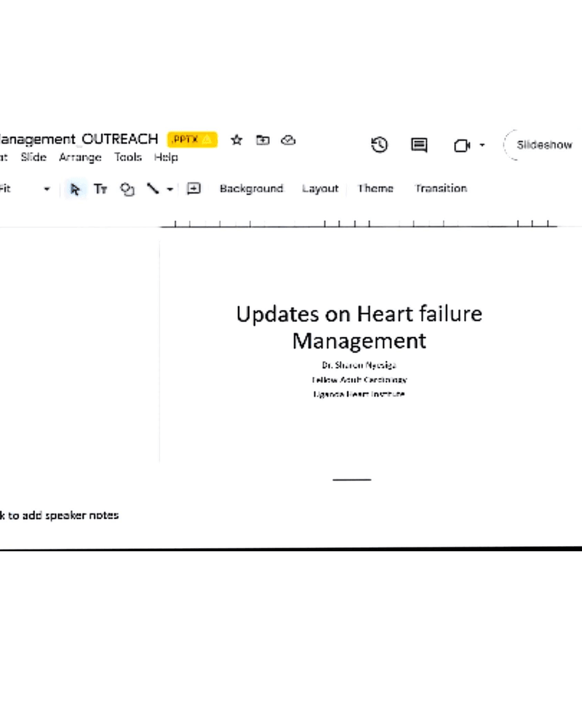The height and width of the screenshot is (728, 582).
Task: Click the document title Management_OUTREACH
Action: (79, 139)
